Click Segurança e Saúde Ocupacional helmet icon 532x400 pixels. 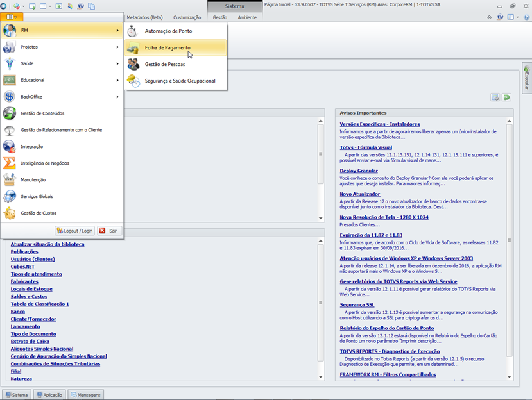coord(133,81)
